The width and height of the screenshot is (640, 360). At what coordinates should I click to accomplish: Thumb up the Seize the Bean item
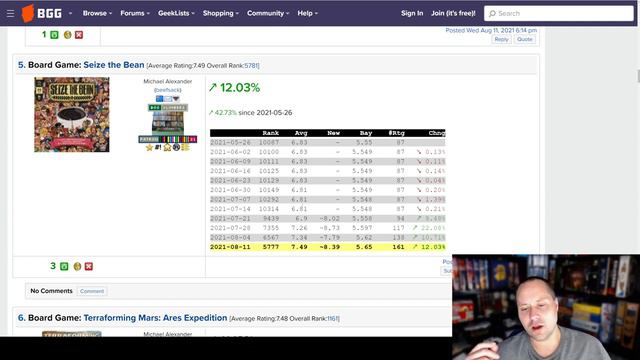[x=64, y=267]
